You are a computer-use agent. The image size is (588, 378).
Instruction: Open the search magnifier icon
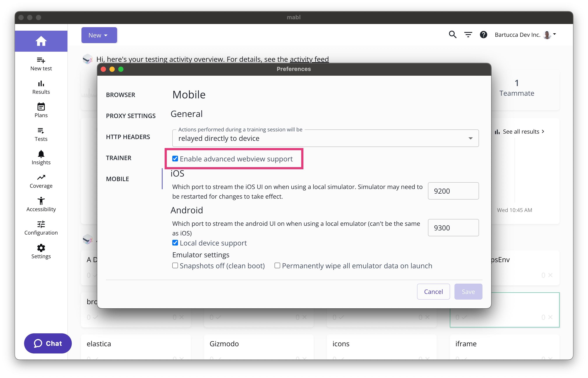tap(452, 35)
